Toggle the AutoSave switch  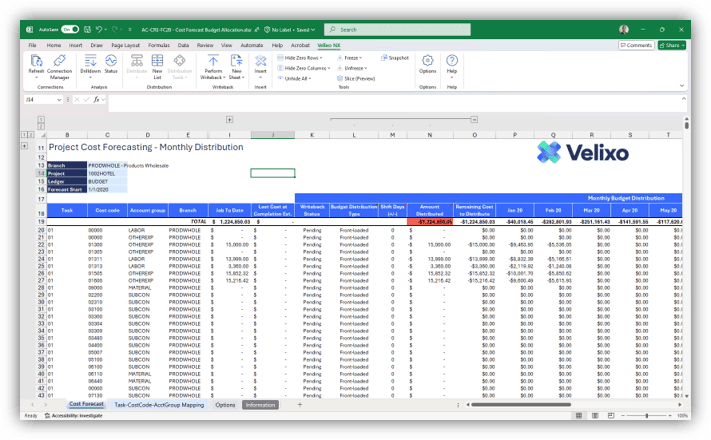click(70, 29)
